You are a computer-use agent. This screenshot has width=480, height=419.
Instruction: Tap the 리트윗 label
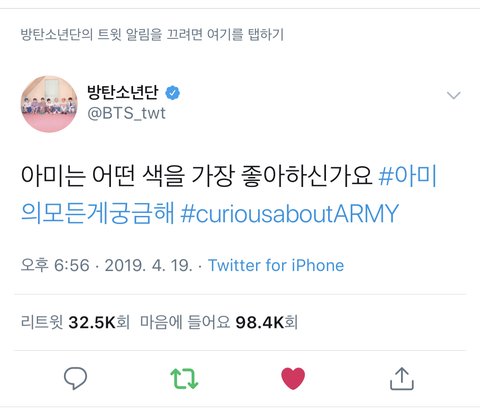click(x=42, y=322)
